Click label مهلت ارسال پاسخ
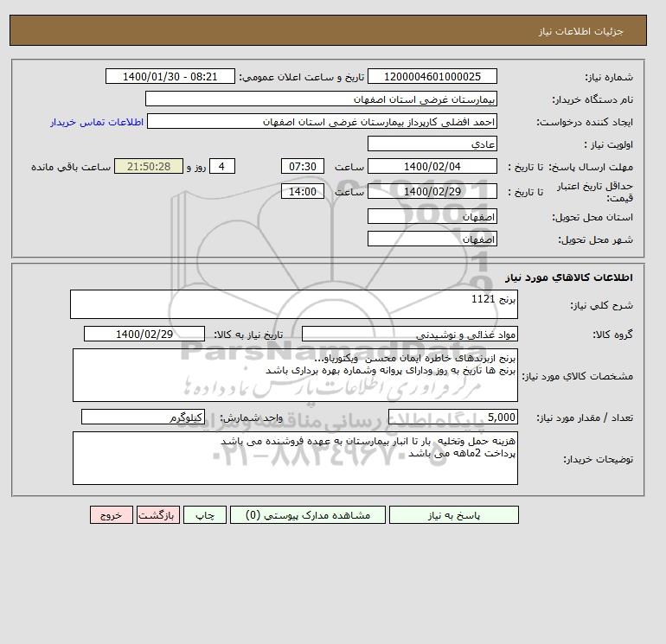666x644 pixels. point(591,167)
